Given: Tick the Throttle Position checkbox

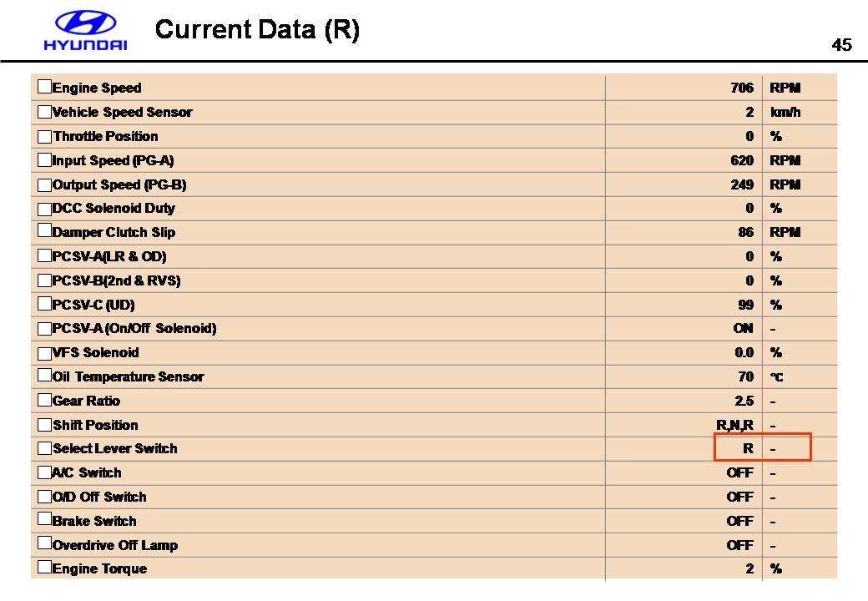Looking at the screenshot, I should pyautogui.click(x=44, y=135).
